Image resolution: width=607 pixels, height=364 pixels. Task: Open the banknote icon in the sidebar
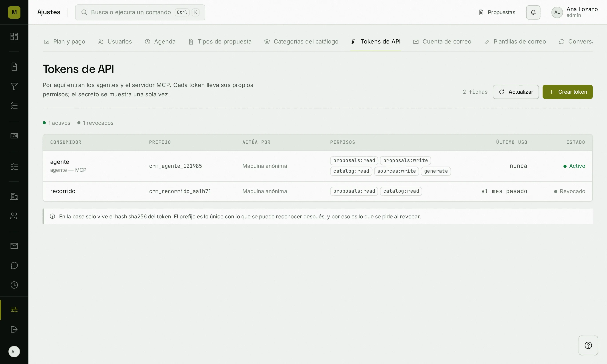[14, 136]
